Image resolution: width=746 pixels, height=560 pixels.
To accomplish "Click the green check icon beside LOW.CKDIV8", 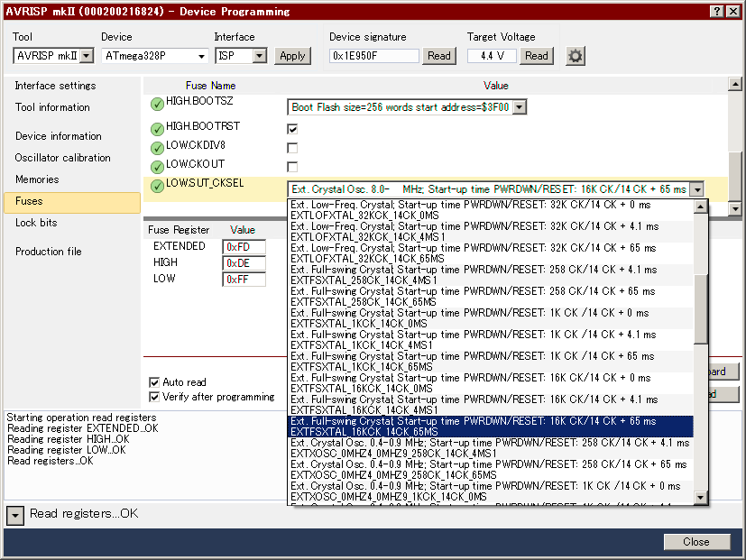I will 157,148.
